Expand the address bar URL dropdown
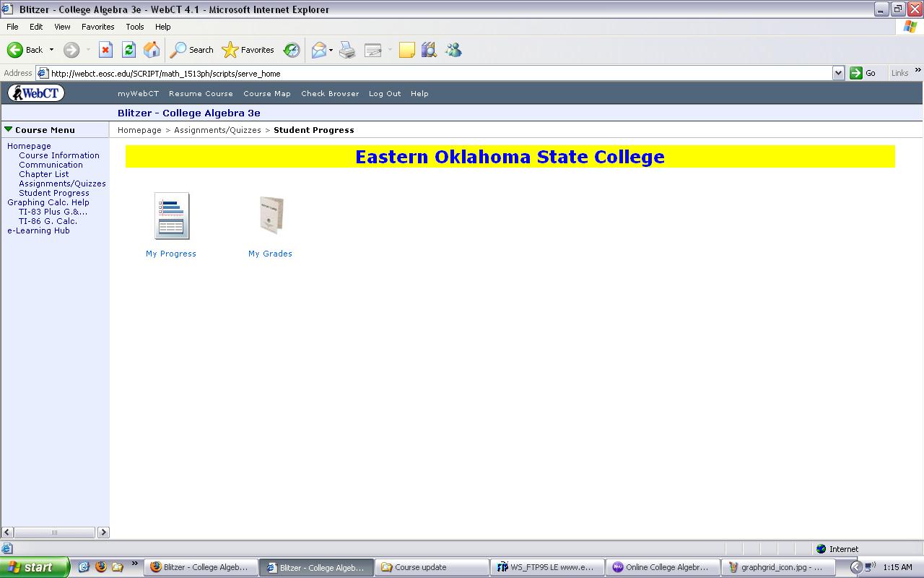The width and height of the screenshot is (924, 578). tap(838, 73)
